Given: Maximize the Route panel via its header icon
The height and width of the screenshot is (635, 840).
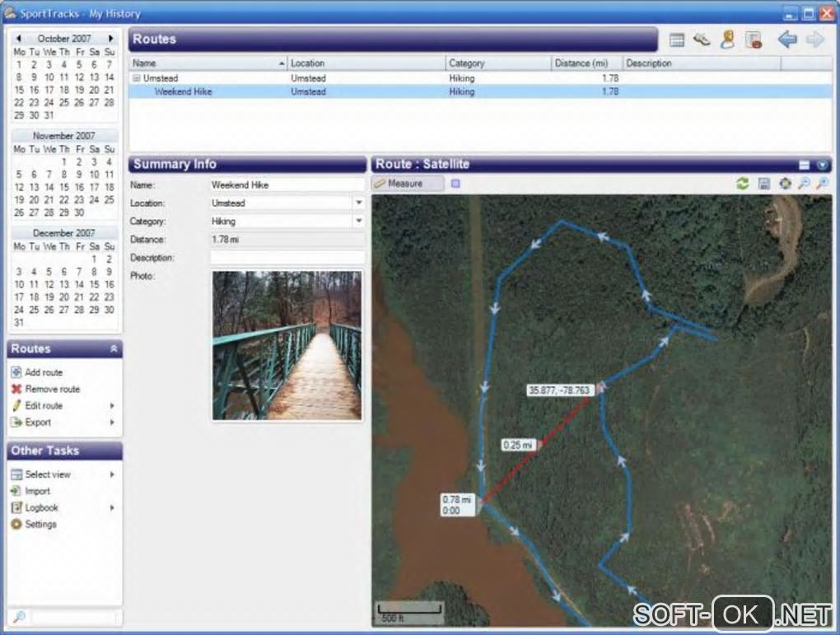Looking at the screenshot, I should (804, 165).
